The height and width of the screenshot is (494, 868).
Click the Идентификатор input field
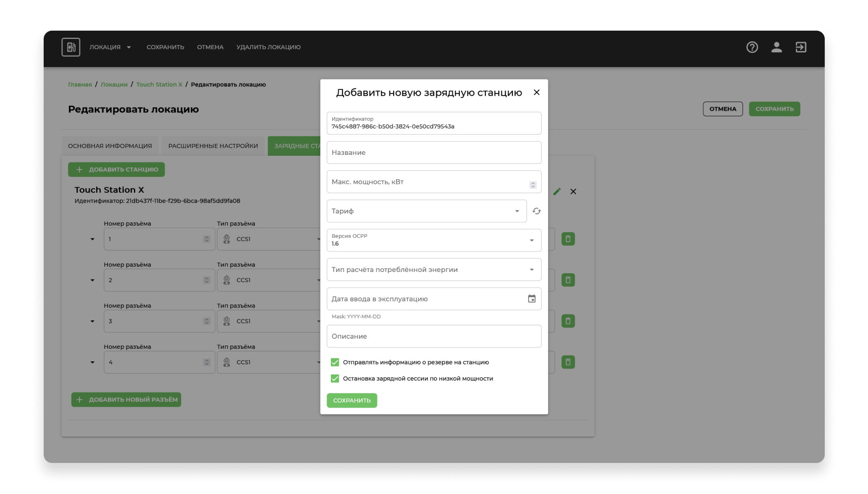[434, 123]
